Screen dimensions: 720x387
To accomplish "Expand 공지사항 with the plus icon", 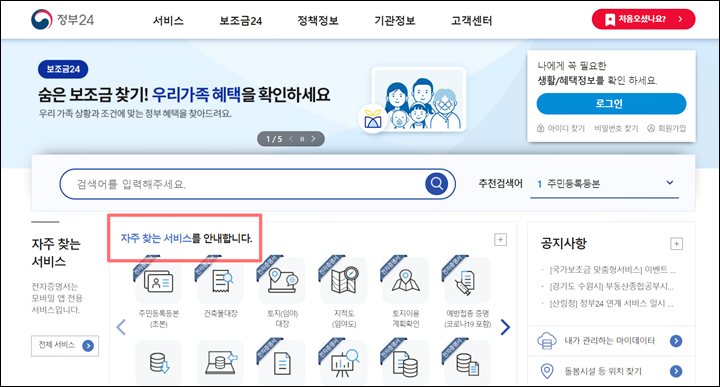I will (x=676, y=243).
